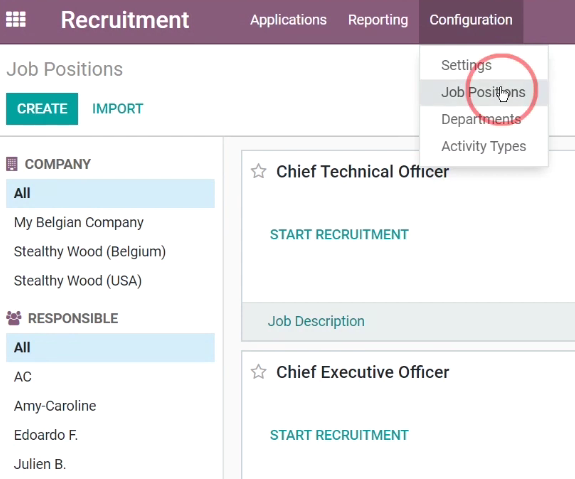Click the Create button
This screenshot has width=575, height=479.
tap(42, 109)
